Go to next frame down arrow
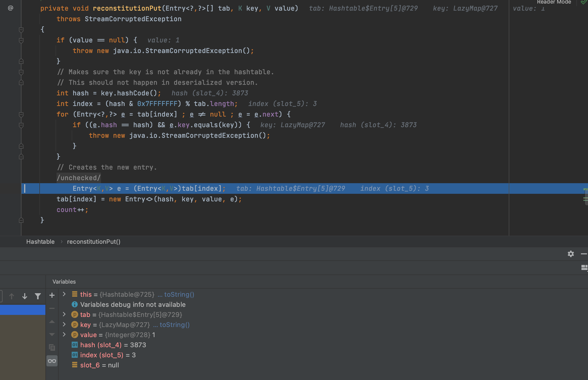This screenshot has width=588, height=380. click(25, 296)
